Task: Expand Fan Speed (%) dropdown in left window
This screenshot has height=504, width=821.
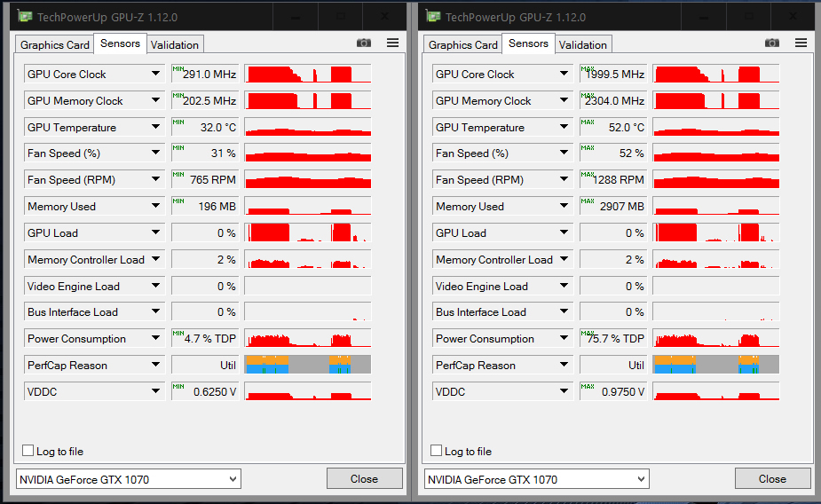Action: [x=155, y=153]
